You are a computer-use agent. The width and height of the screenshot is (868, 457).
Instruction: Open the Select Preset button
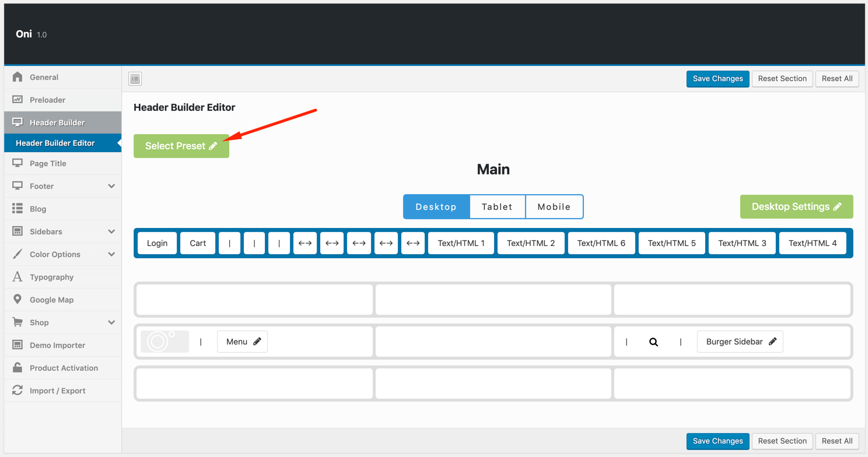[x=181, y=146]
